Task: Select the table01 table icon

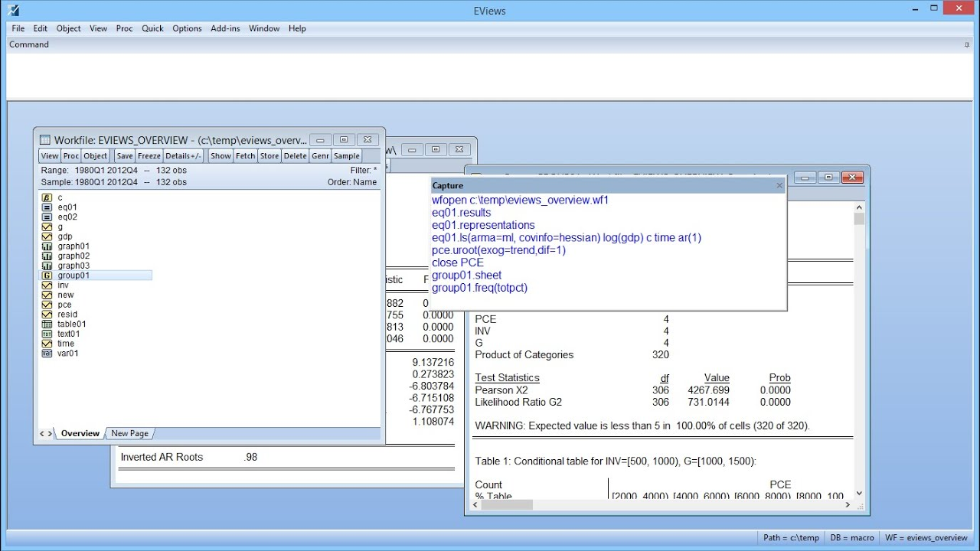Action: pos(47,324)
